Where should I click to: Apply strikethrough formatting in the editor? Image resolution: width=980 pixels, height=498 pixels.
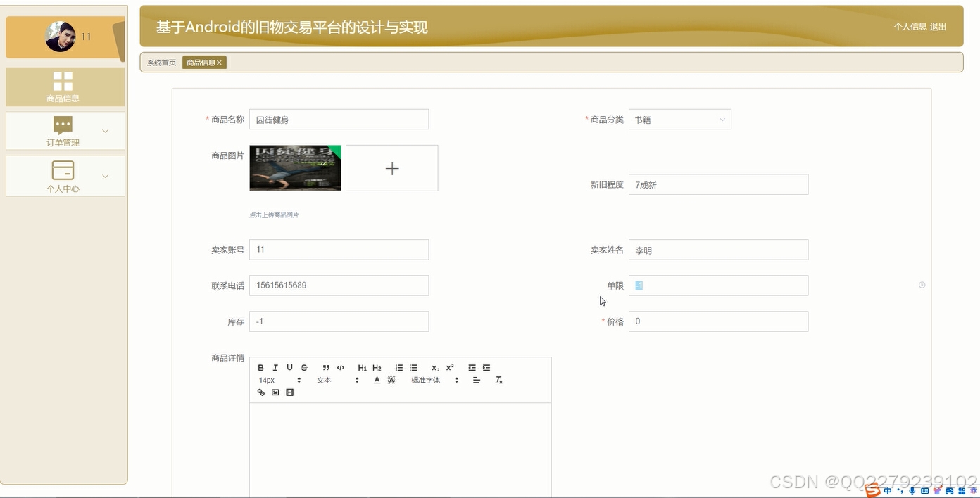point(303,367)
